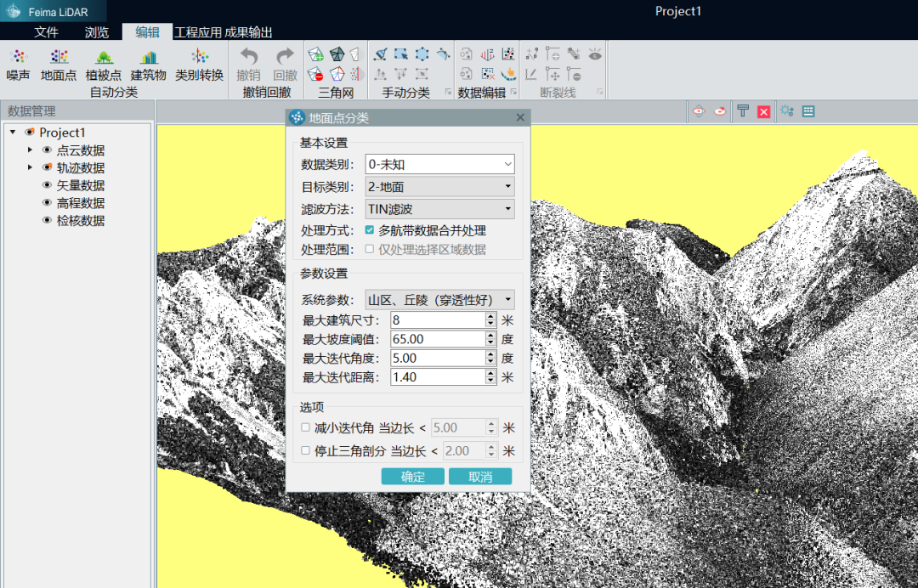This screenshot has height=588, width=918.
Task: Switch to the 工程应用 tab
Action: pos(197,32)
